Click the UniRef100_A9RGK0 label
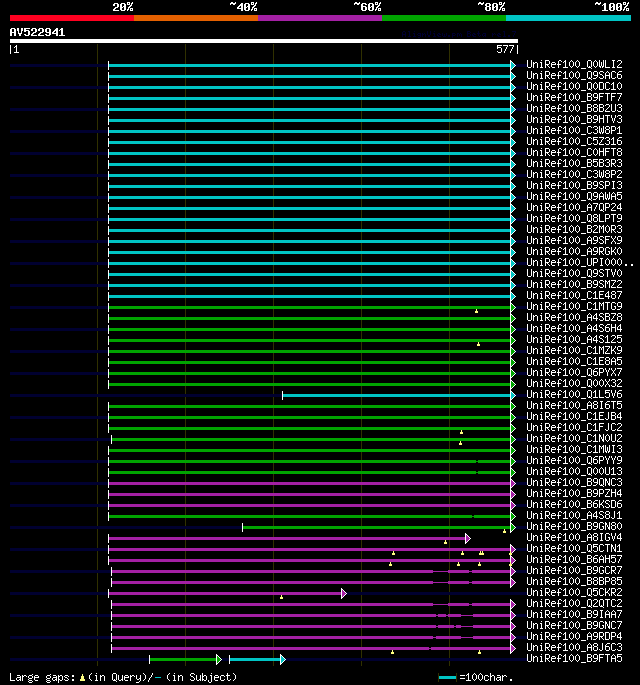The height and width of the screenshot is (685, 640). pyautogui.click(x=574, y=251)
